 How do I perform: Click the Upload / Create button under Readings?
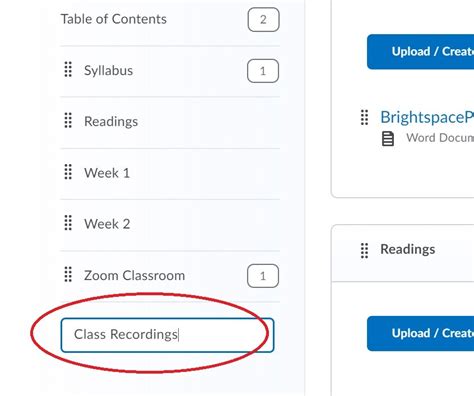tap(420, 333)
